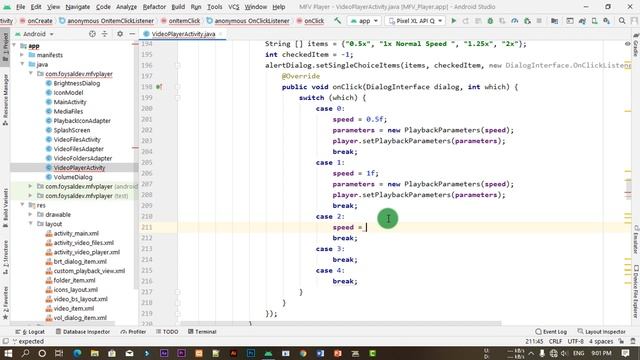Toggle the Structure side panel

5,258
